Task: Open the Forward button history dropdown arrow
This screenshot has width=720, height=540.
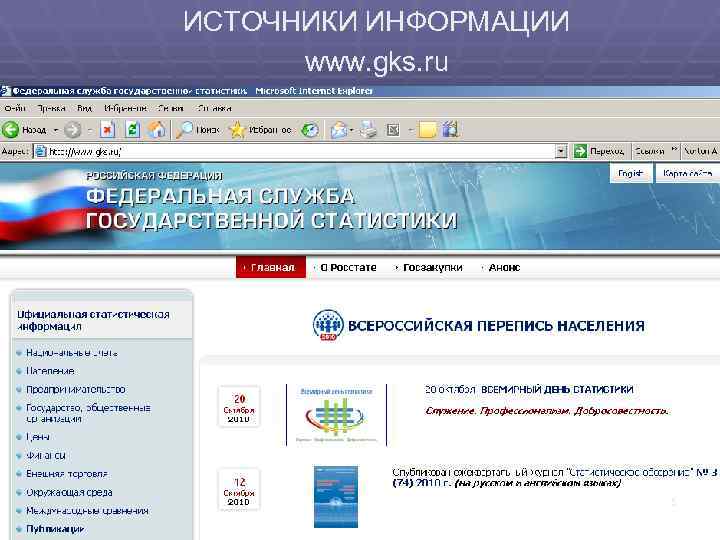Action: pos(90,130)
